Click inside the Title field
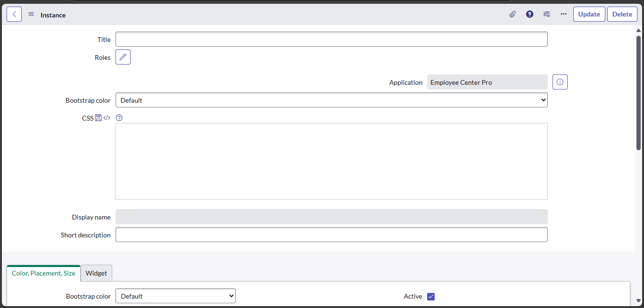The height and width of the screenshot is (308, 644). pos(330,39)
